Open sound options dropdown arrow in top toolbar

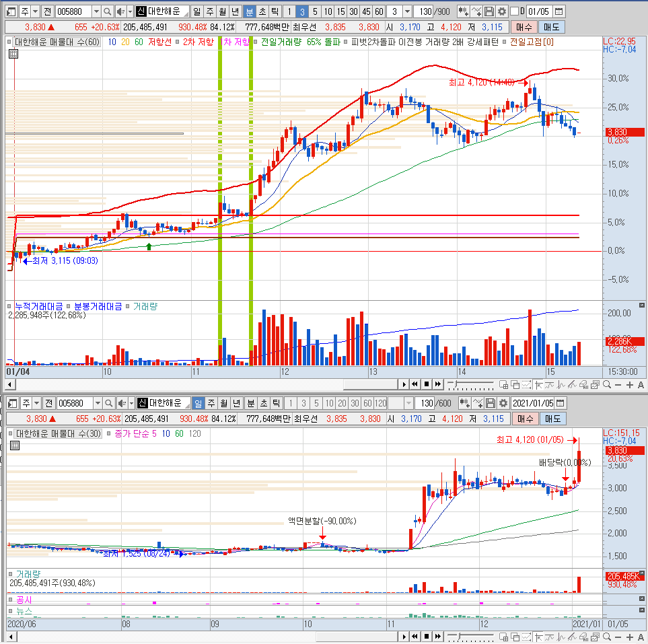tap(130, 11)
